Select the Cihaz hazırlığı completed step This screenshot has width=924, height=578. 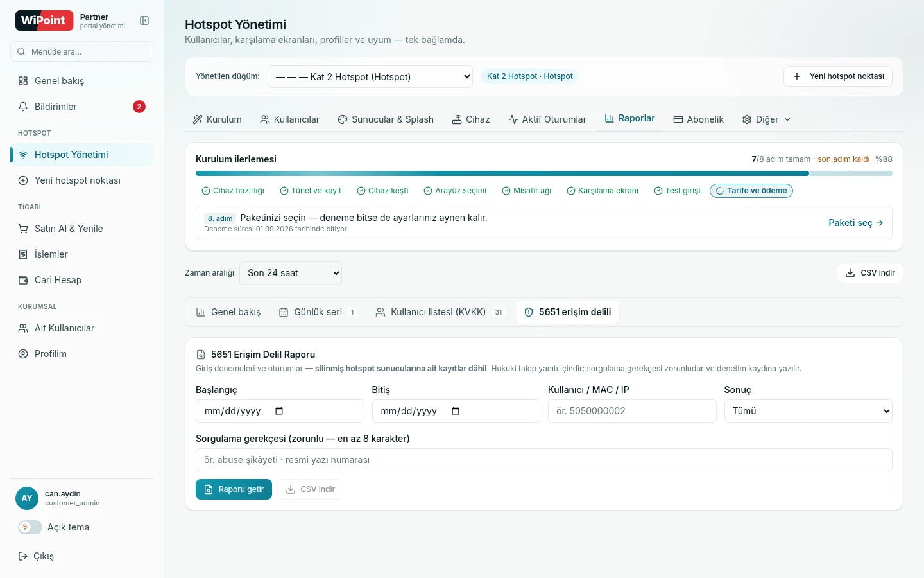click(233, 191)
